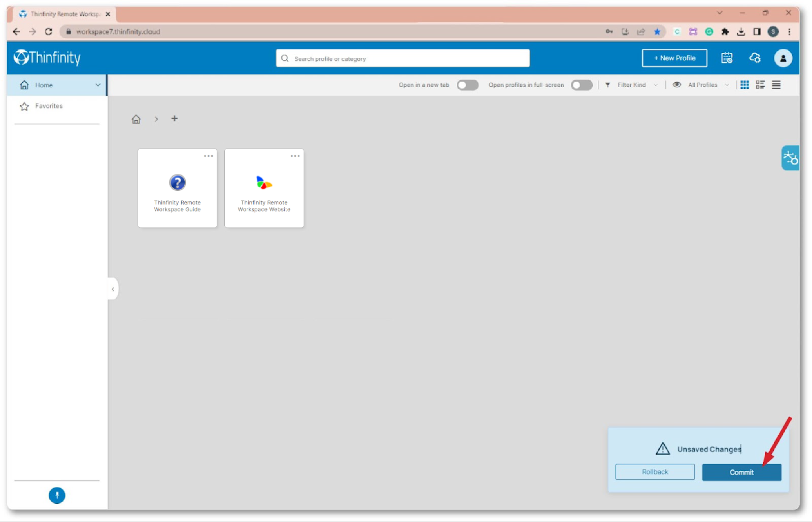Screen dimensions: 812x522
Task: Click the browser extensions puzzle icon
Action: [725, 31]
